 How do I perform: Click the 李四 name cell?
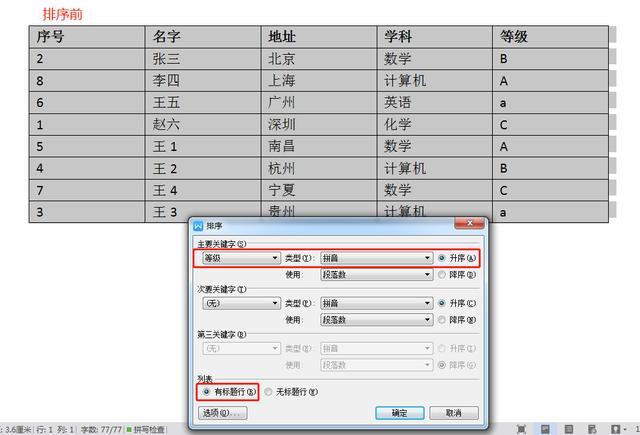(203, 80)
